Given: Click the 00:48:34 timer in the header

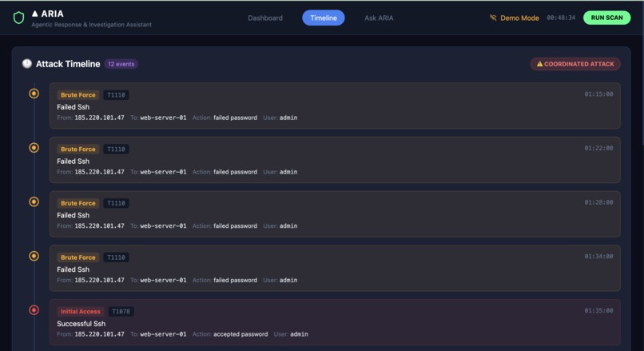Looking at the screenshot, I should coord(561,18).
